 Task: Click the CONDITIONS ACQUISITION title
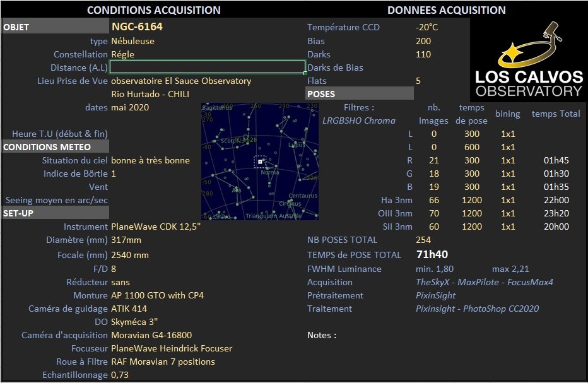point(154,10)
